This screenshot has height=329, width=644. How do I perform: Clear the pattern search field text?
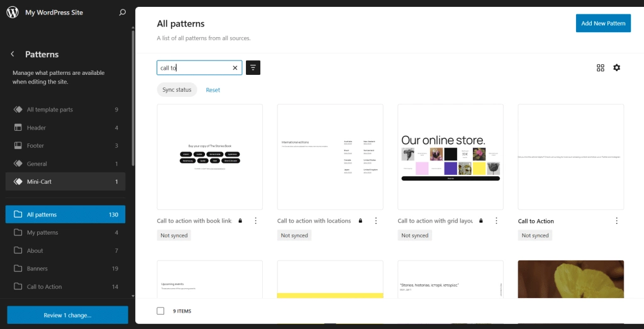(x=235, y=68)
